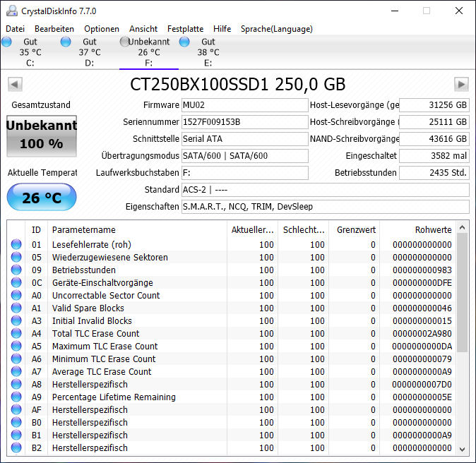Image resolution: width=476 pixels, height=463 pixels.
Task: Click status orb for Geräte-Einschaltvorgänge
Action: (16, 282)
